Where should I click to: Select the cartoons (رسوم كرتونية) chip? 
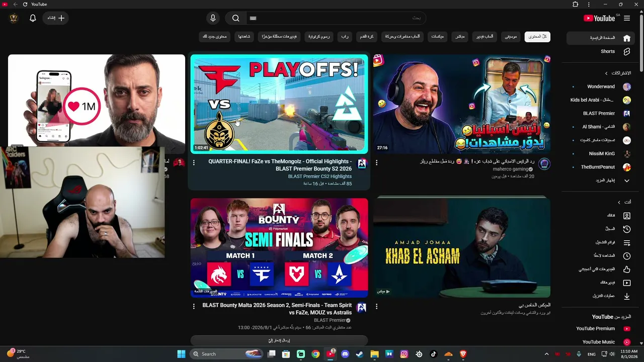(x=319, y=37)
